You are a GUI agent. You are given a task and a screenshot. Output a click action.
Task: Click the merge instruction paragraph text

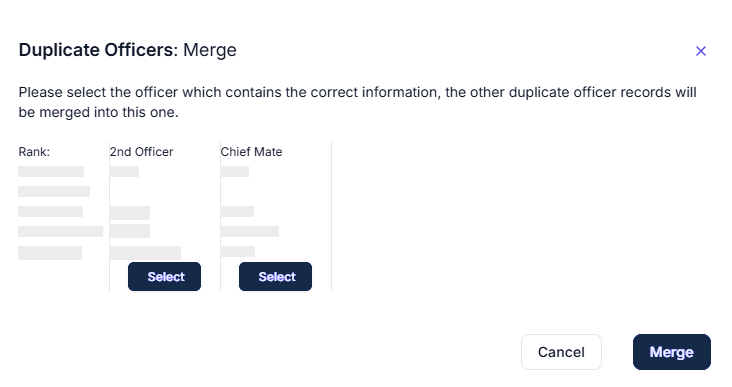tap(357, 102)
